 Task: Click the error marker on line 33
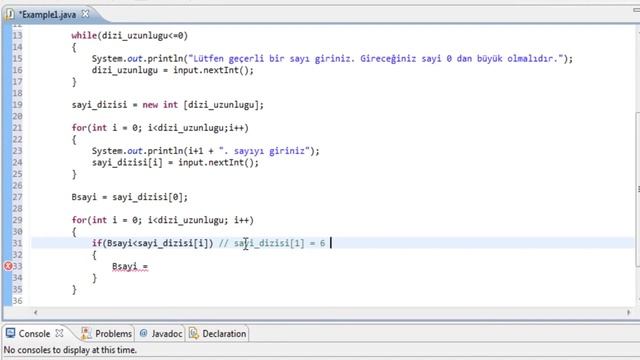[8, 267]
